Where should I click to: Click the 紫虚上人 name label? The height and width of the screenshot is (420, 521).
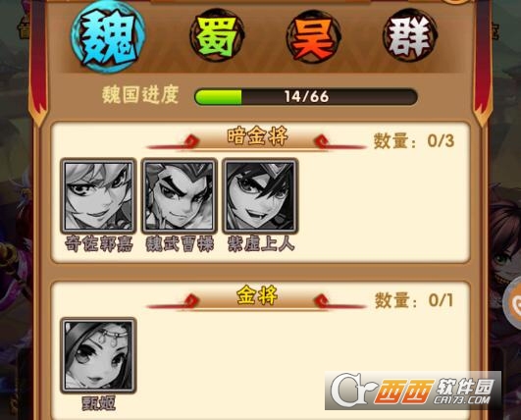(261, 244)
